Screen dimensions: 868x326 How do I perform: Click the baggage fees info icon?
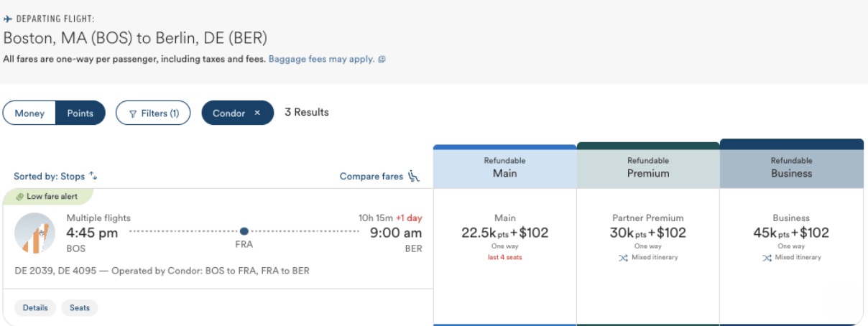point(382,60)
